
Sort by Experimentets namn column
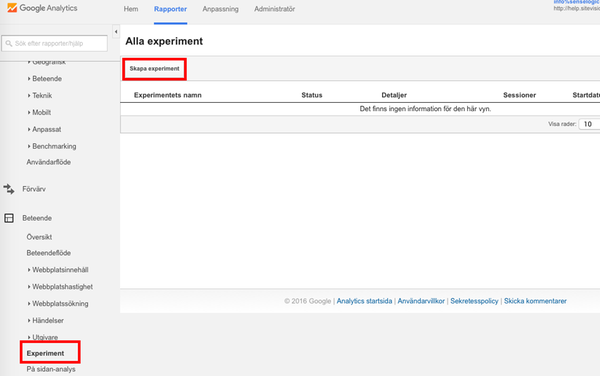[x=168, y=95]
